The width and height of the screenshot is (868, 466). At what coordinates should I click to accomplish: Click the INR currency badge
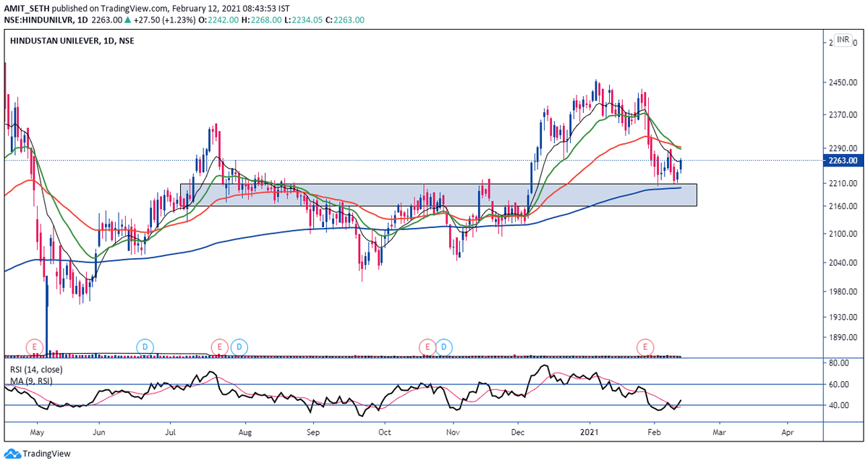(x=843, y=39)
